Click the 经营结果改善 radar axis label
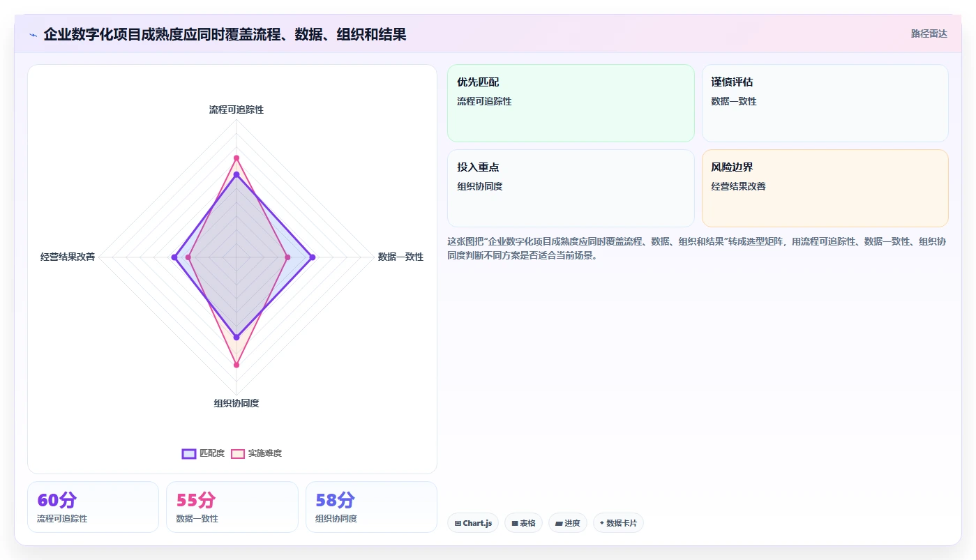 tap(68, 257)
